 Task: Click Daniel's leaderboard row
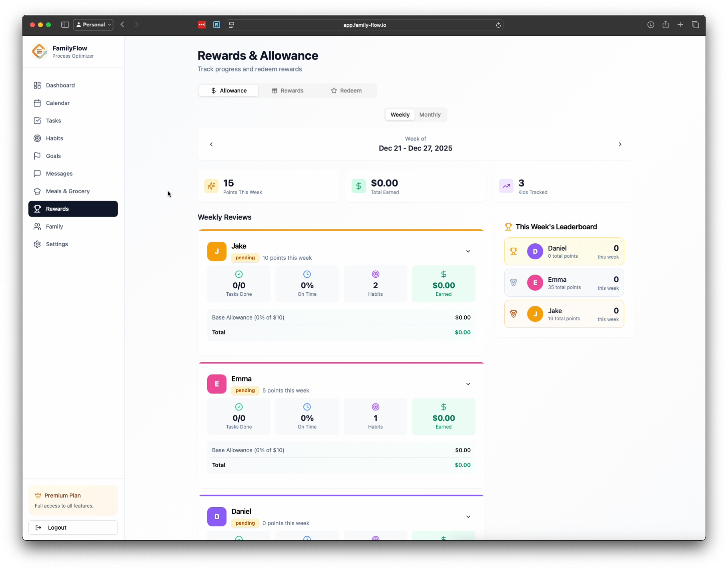[564, 251]
